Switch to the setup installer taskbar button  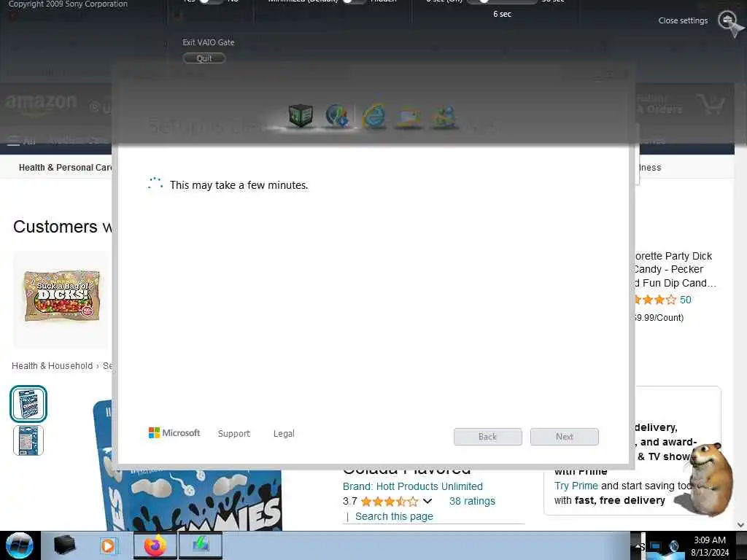point(201,545)
